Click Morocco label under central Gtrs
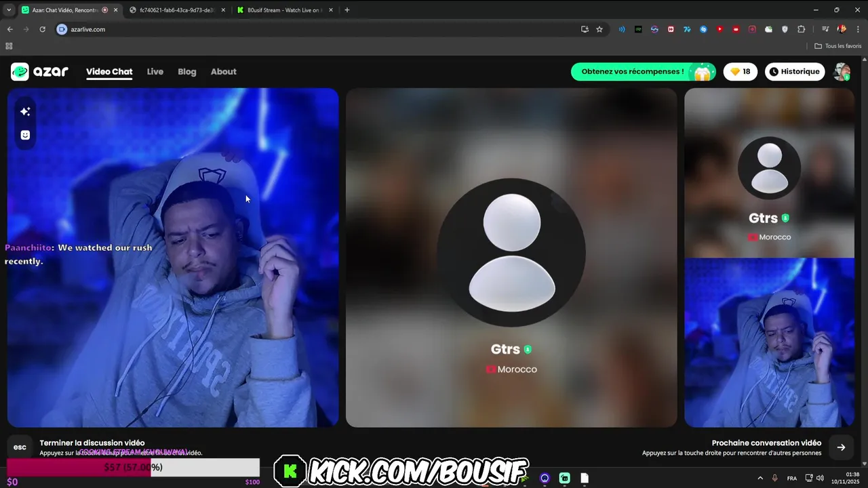Image resolution: width=868 pixels, height=488 pixels. (517, 369)
